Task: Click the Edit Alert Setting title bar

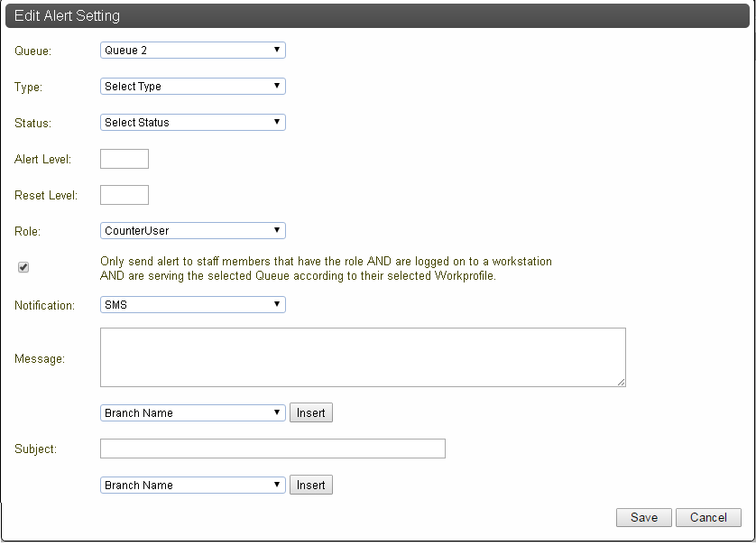Action: pyautogui.click(x=377, y=16)
